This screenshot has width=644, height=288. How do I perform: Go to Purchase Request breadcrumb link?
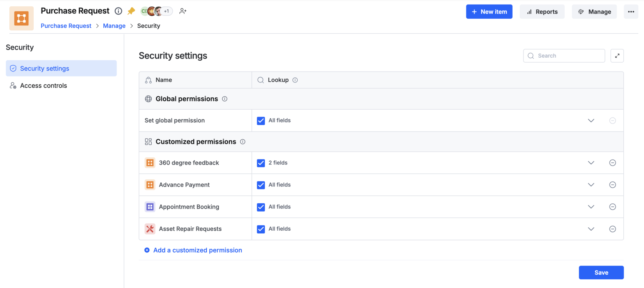click(x=66, y=26)
